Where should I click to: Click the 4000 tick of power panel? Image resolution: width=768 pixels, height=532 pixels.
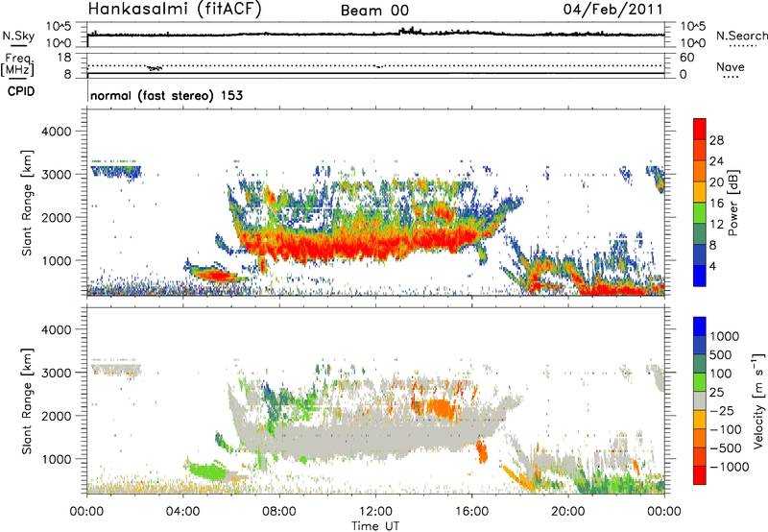pos(56,132)
